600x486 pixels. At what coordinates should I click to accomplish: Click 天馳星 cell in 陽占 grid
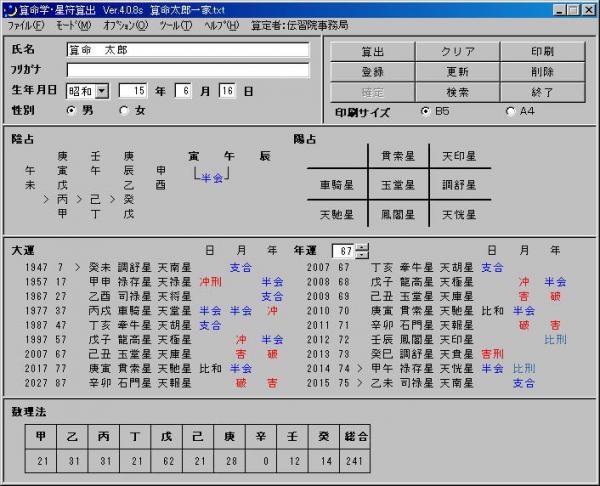337,215
